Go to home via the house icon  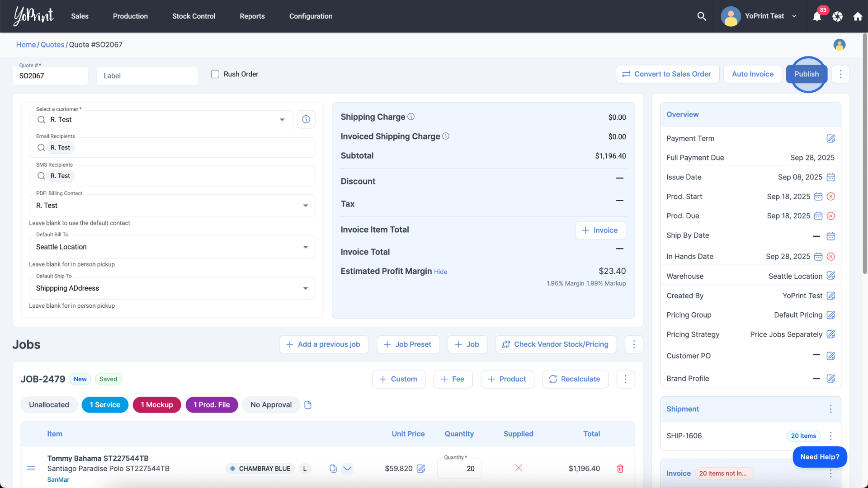858,17
